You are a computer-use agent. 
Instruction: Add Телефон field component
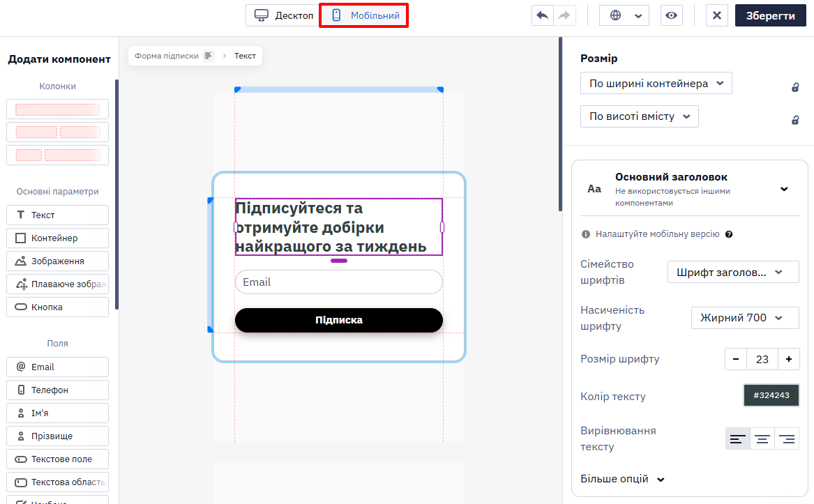pyautogui.click(x=58, y=390)
